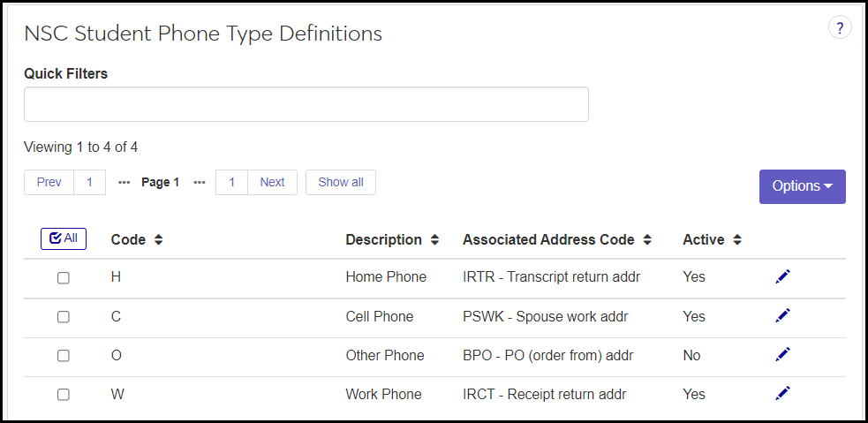
Task: Go to the Prev page
Action: (49, 182)
